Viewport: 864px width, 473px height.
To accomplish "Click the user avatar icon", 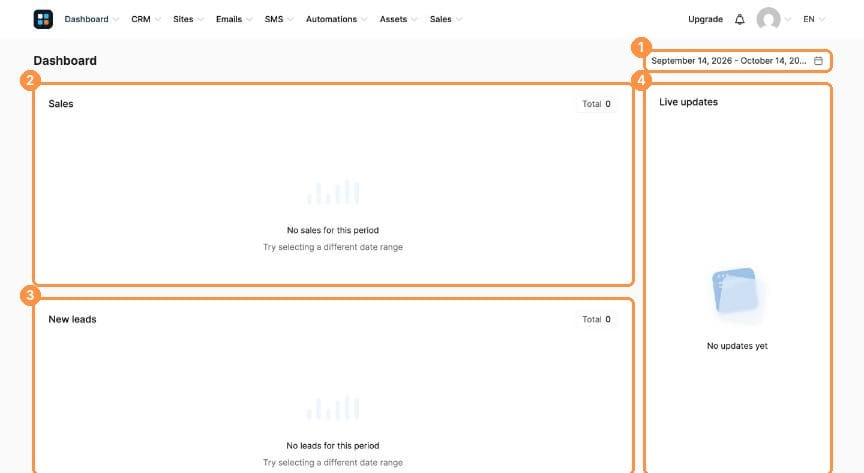I will tap(768, 19).
